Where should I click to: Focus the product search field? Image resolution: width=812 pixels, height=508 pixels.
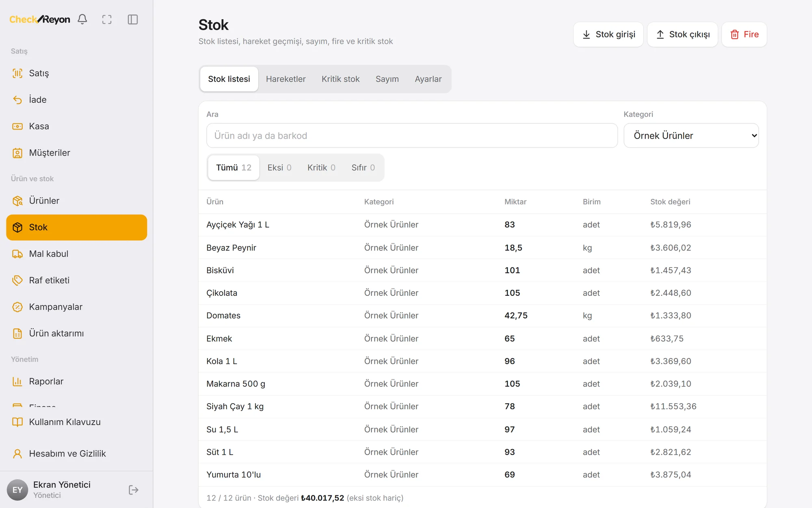point(412,135)
